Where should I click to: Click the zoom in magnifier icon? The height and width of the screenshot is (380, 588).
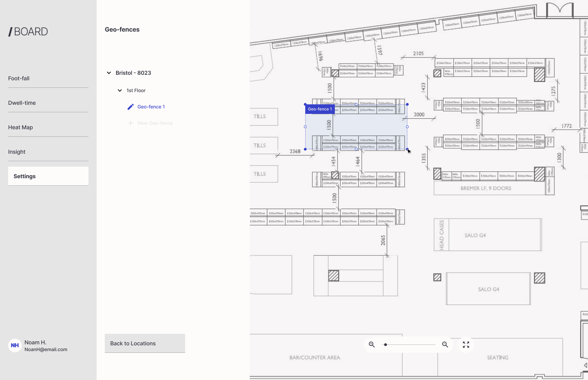pos(372,345)
